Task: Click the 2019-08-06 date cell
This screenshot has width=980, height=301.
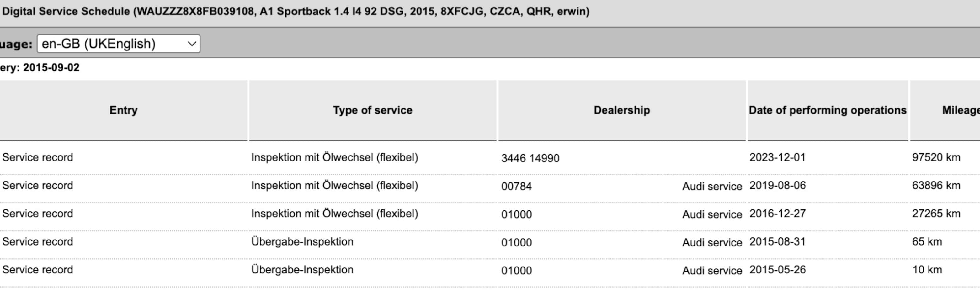Action: [x=777, y=186]
